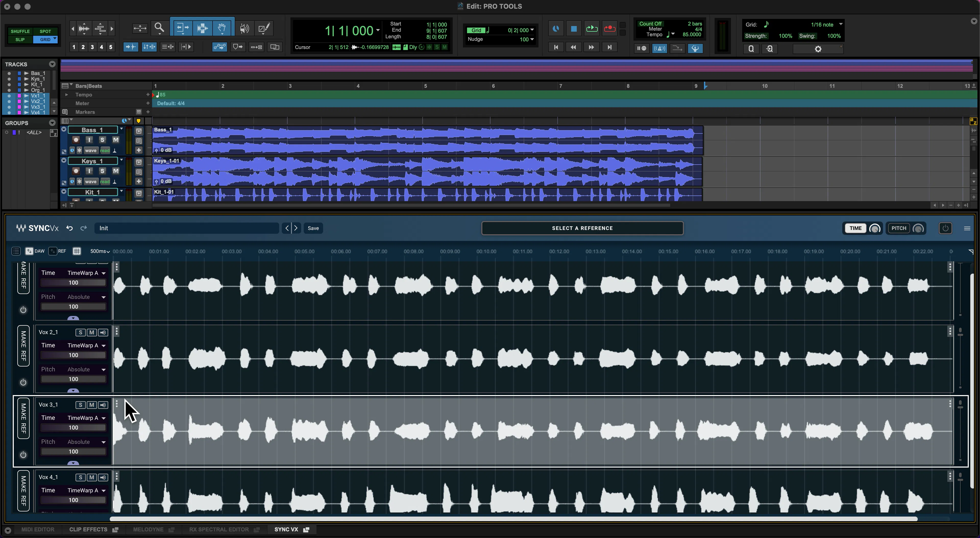Select the Zoomer magnifier tool

click(x=160, y=28)
